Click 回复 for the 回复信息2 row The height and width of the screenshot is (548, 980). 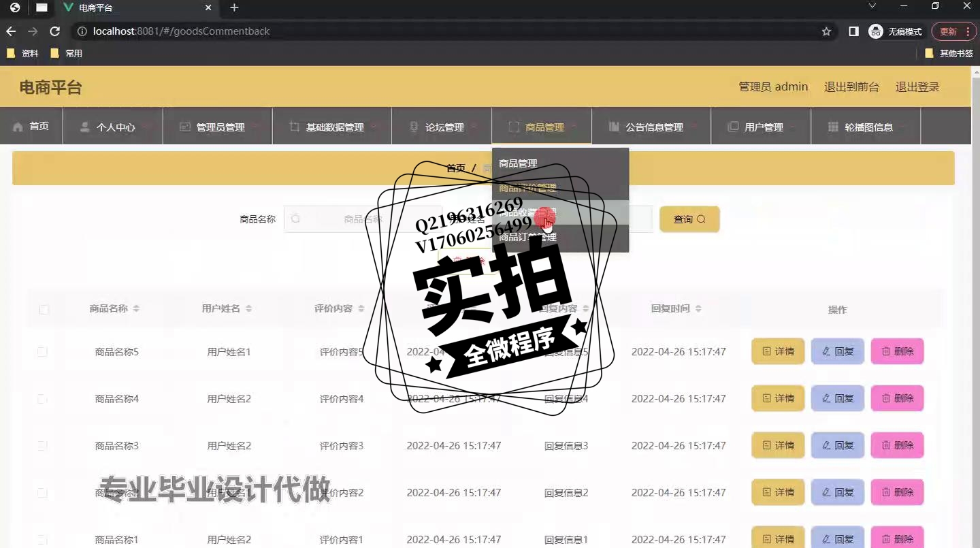(838, 492)
